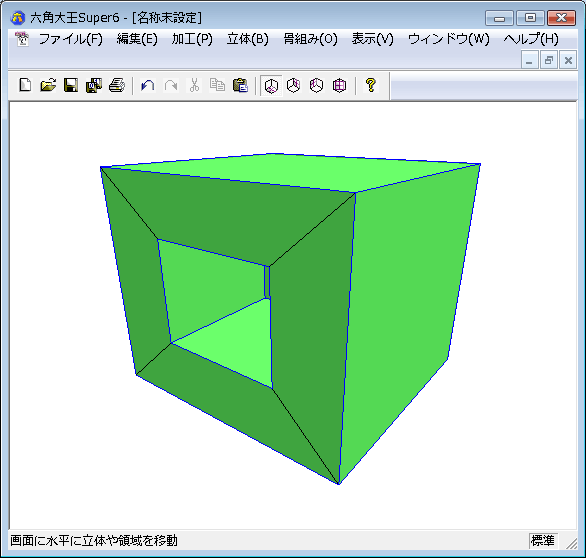Copy using the two-pages icon

[x=217, y=85]
